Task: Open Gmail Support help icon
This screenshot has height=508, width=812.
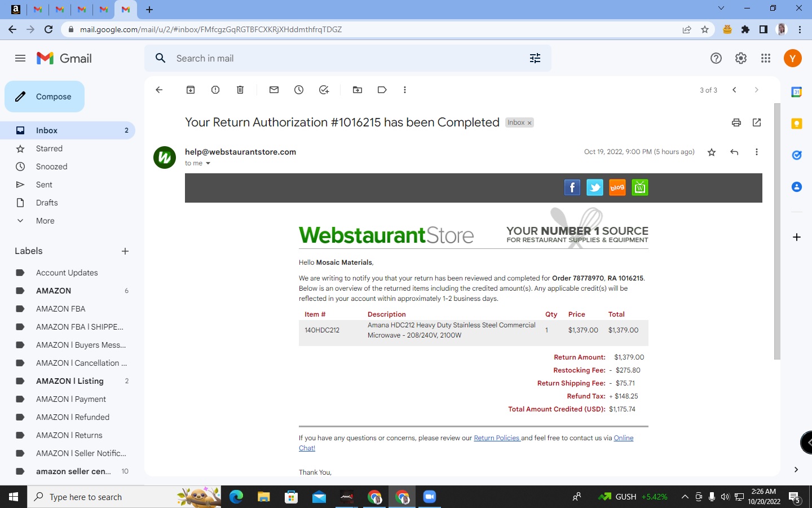Action: point(716,58)
